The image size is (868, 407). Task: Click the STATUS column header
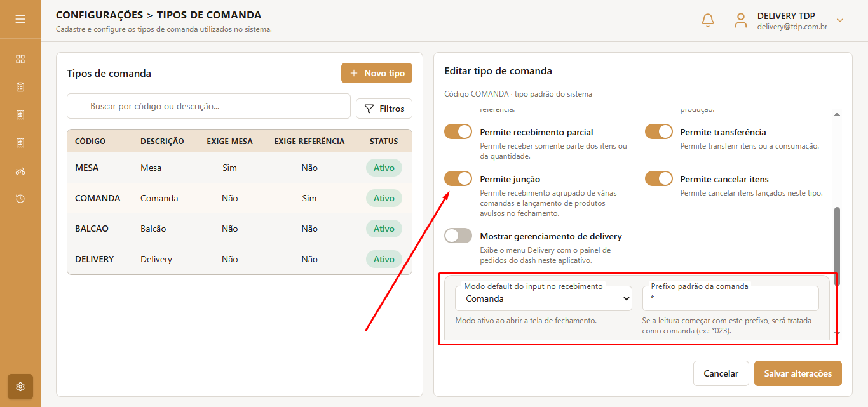[x=384, y=141]
